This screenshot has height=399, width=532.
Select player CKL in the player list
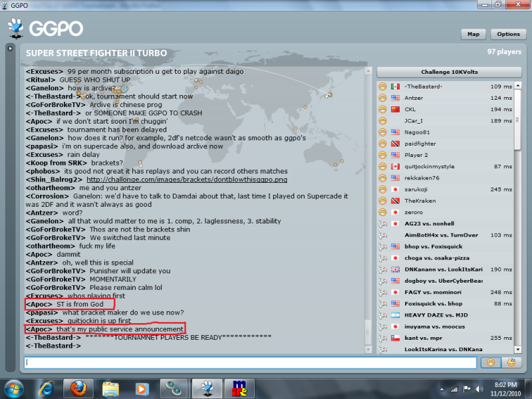pos(445,109)
